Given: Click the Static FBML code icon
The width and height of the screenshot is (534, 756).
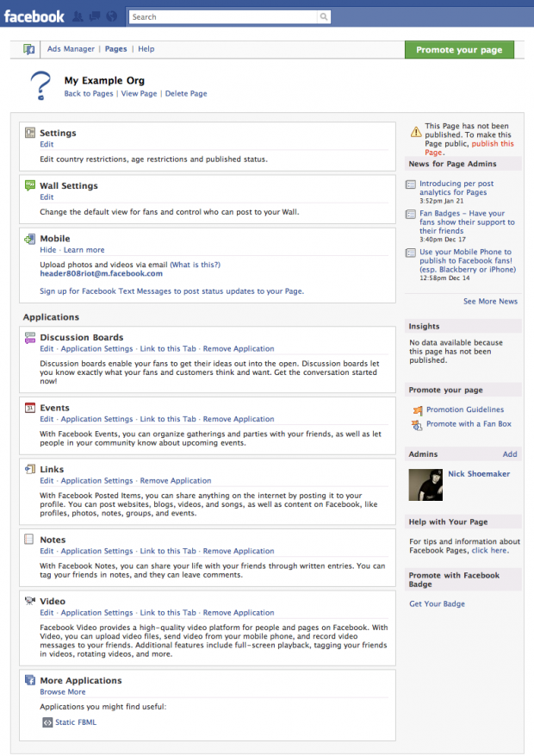Looking at the screenshot, I should [x=47, y=722].
